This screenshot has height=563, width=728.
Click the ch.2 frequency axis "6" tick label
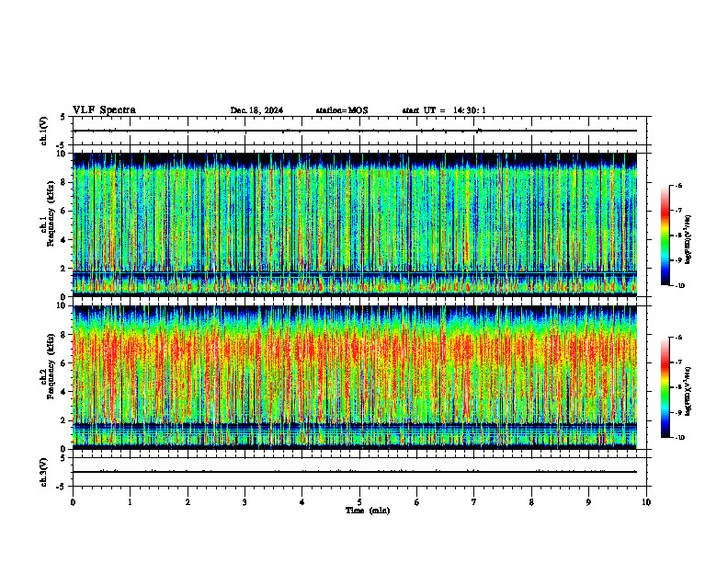64,363
